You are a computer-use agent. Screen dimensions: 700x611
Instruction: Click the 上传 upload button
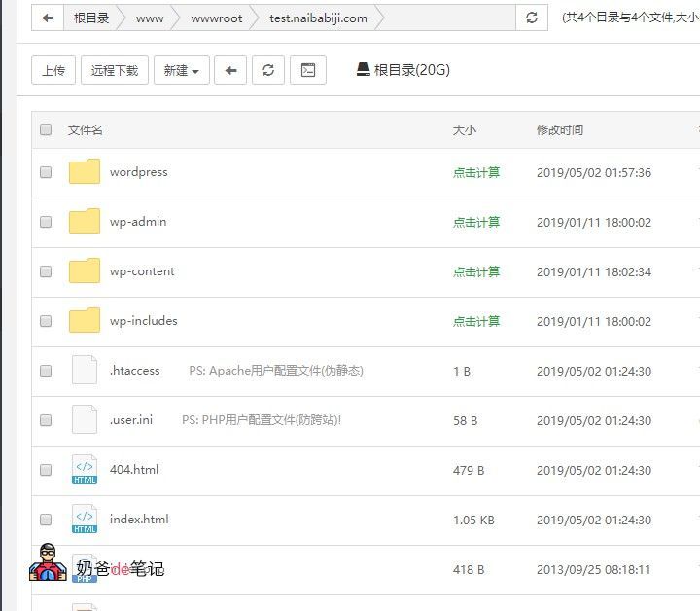pyautogui.click(x=53, y=70)
